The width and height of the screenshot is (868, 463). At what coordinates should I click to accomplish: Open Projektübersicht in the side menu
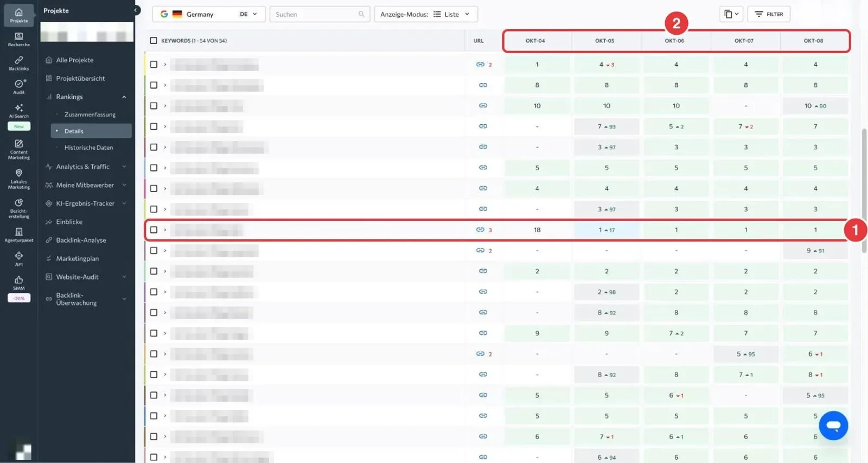pyautogui.click(x=81, y=78)
